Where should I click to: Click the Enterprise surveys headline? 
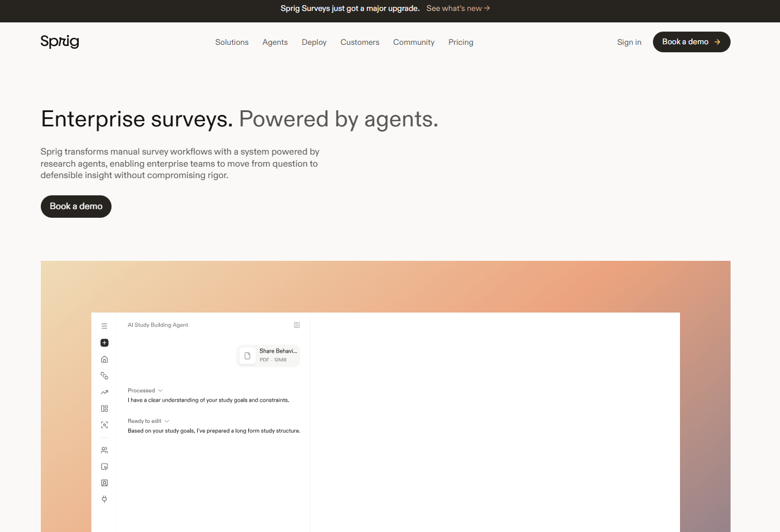[x=239, y=119]
